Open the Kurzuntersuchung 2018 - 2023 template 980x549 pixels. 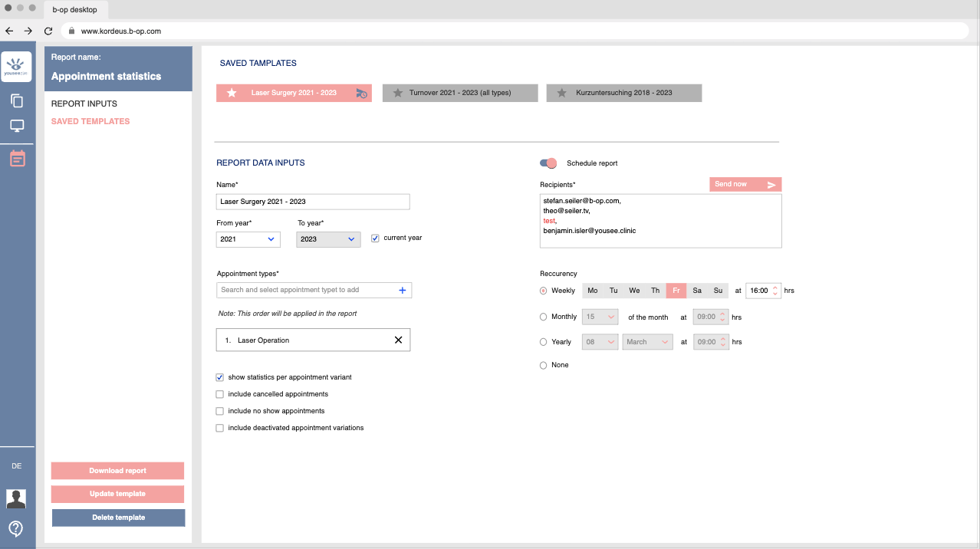[x=624, y=93]
